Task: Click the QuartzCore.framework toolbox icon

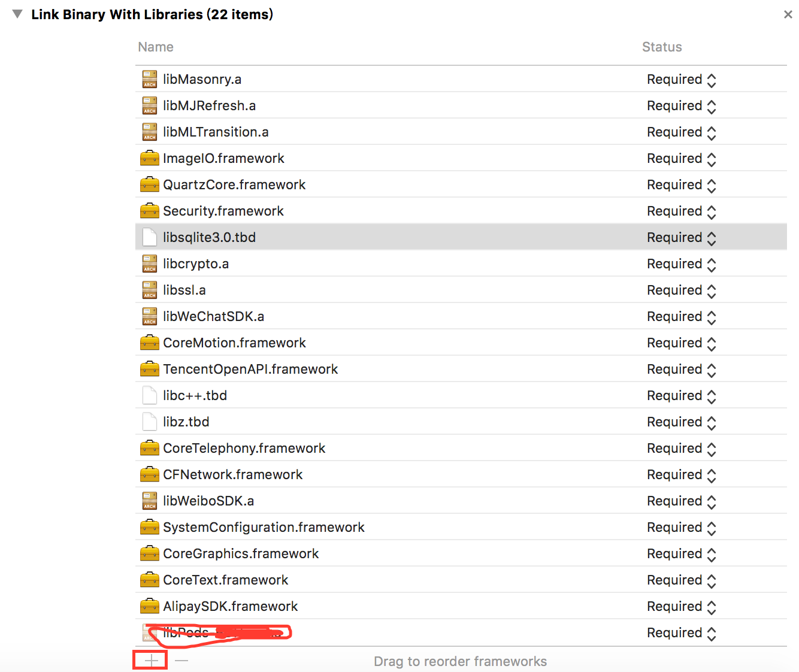Action: coord(150,184)
